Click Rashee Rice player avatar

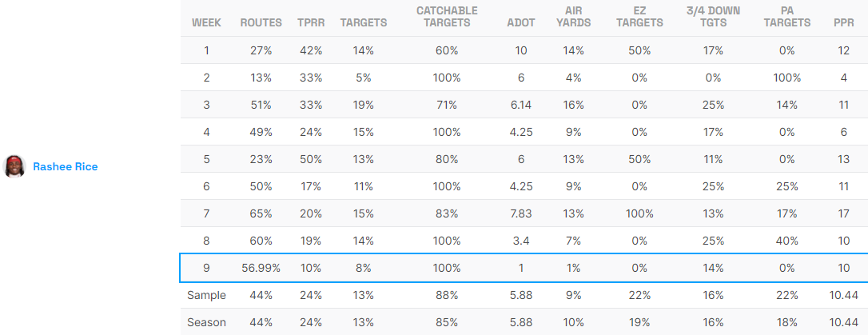[x=14, y=166]
